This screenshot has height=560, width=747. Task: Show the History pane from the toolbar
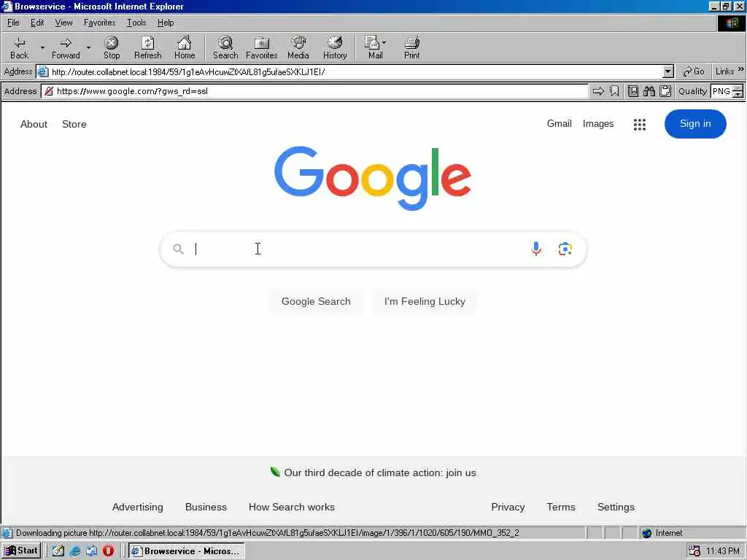point(335,48)
